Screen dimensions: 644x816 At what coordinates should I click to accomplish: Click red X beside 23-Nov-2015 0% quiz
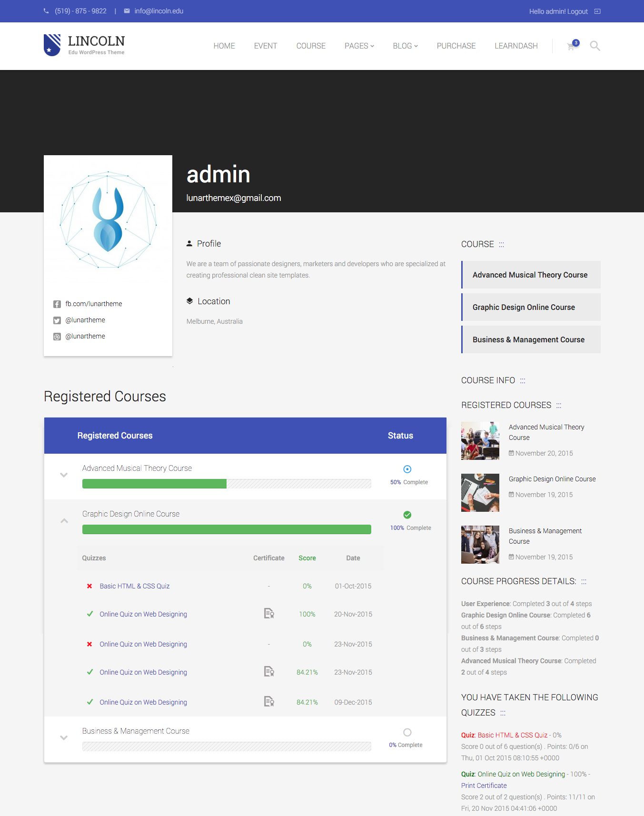click(x=89, y=644)
